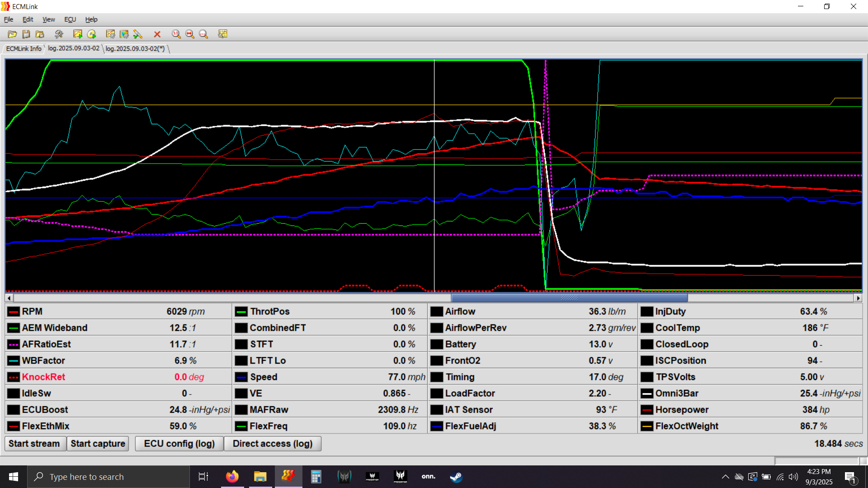Screen dimensions: 868x488
Task: Click the zoom-to-fit-width magnifier icon
Action: click(190, 34)
